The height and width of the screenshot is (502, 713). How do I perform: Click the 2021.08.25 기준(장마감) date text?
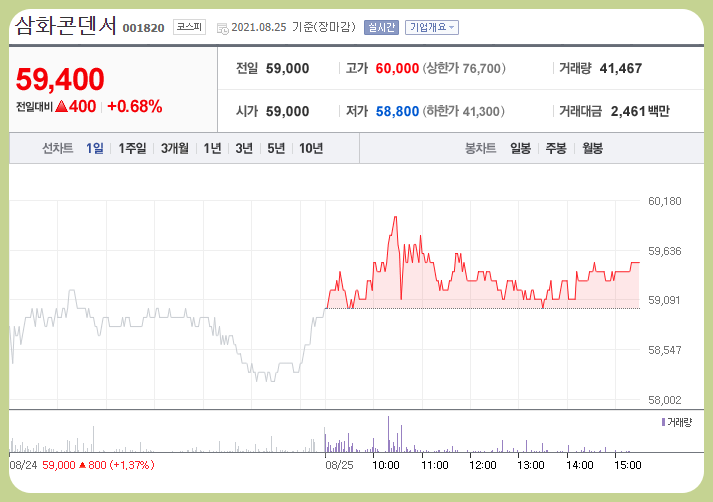(x=293, y=27)
